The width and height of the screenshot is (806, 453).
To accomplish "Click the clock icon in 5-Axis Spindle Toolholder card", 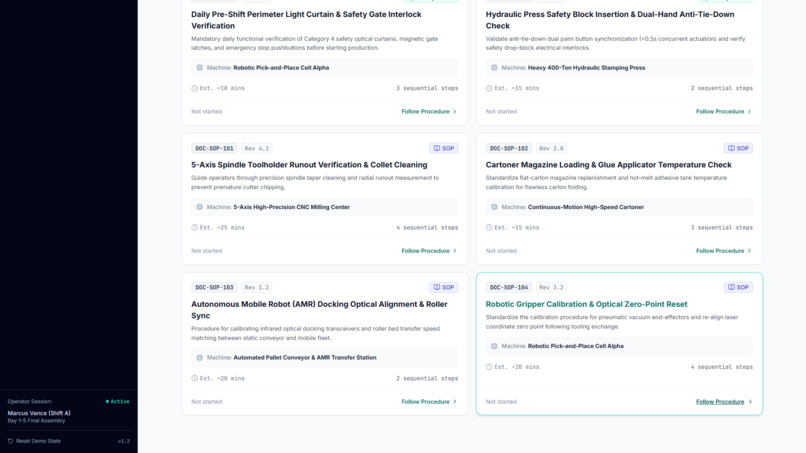I will click(194, 227).
